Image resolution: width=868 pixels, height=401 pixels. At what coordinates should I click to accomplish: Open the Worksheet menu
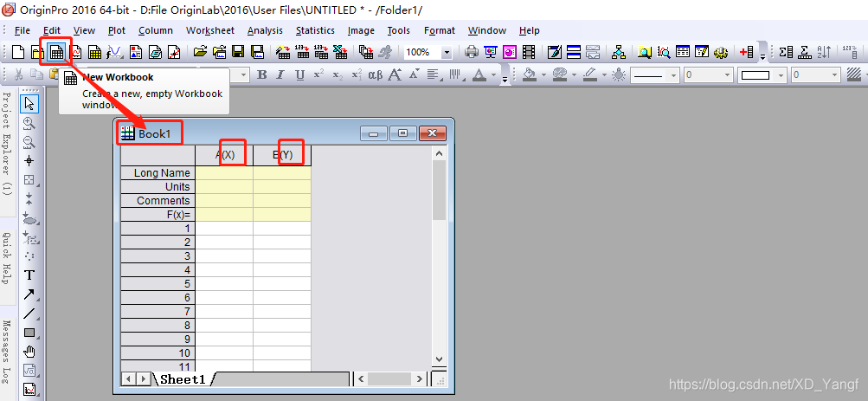pos(210,30)
